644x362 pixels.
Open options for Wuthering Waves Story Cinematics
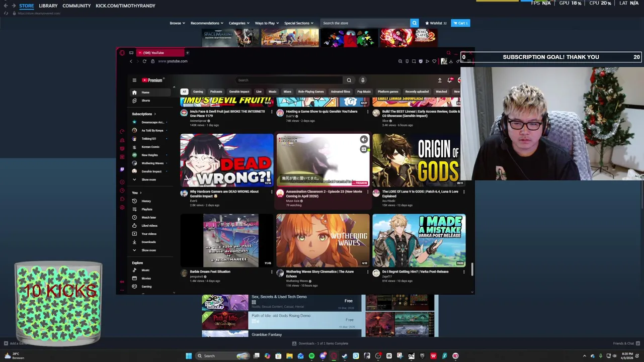[368, 272]
